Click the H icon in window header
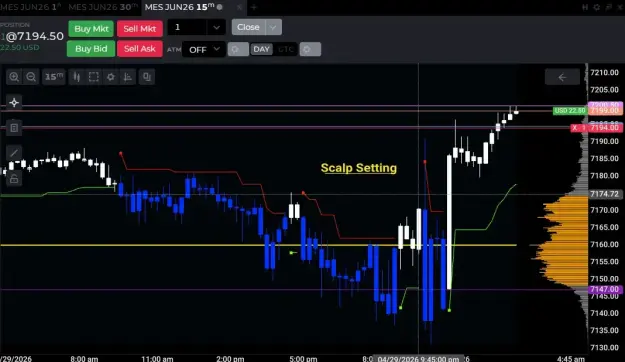Viewport: 625px width, 362px height. [x=585, y=7]
